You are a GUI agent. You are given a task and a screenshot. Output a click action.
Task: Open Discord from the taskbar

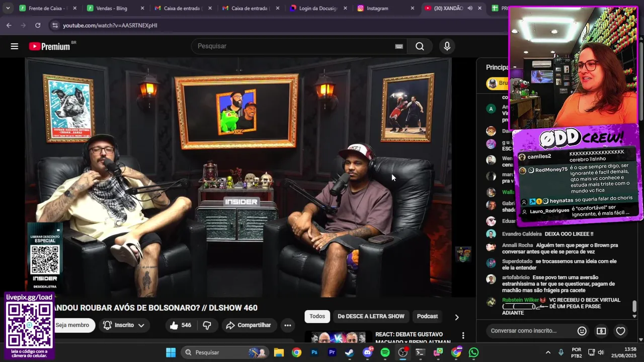tap(367, 352)
